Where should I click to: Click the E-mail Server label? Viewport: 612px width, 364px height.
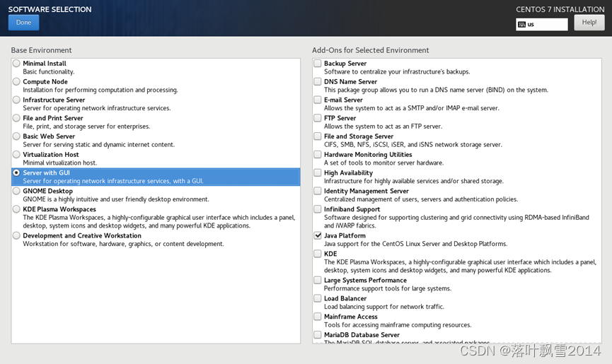343,100
